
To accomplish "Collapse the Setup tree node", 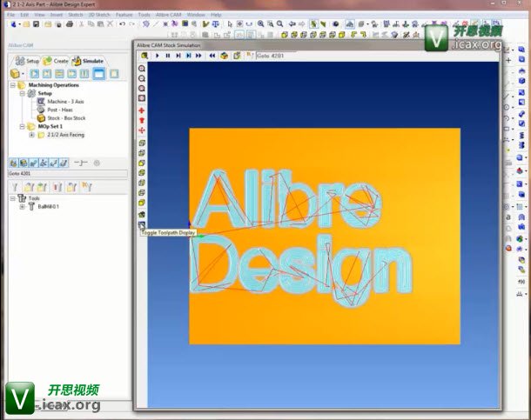I will pos(22,93).
